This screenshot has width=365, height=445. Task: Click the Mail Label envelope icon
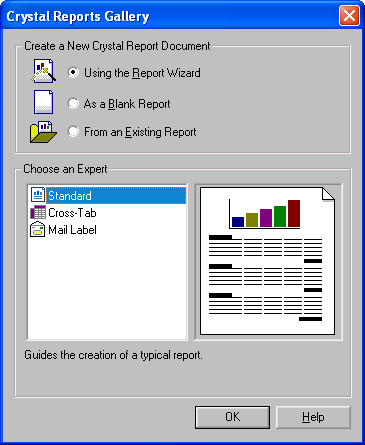pos(37,230)
